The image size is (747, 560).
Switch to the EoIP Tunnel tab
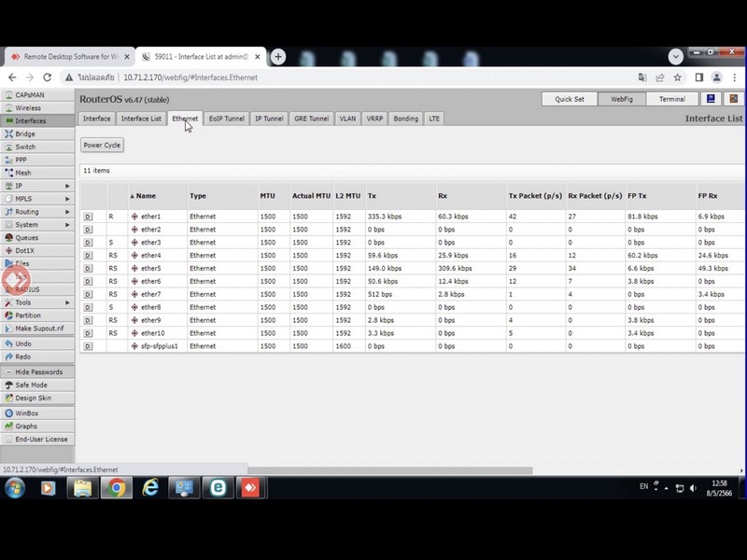(227, 119)
